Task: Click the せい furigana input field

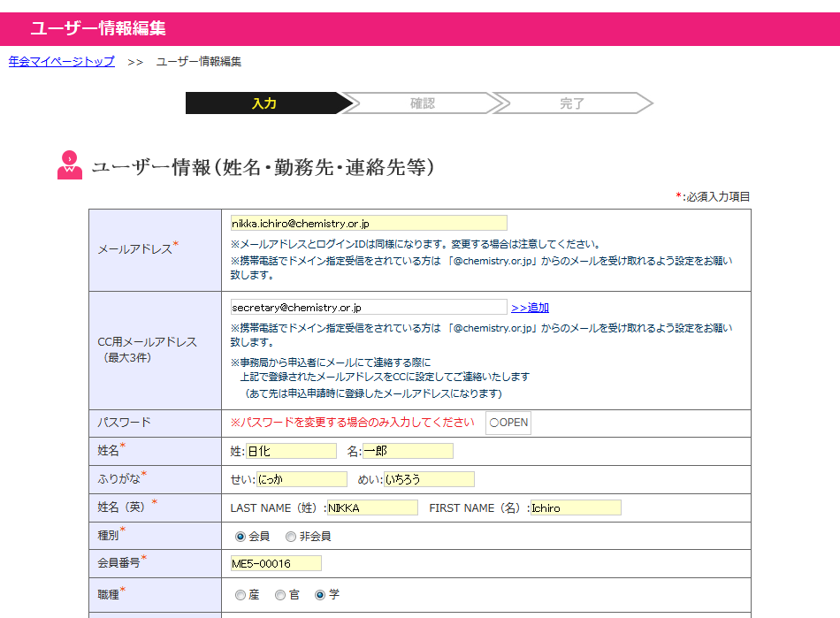Action: [302, 479]
